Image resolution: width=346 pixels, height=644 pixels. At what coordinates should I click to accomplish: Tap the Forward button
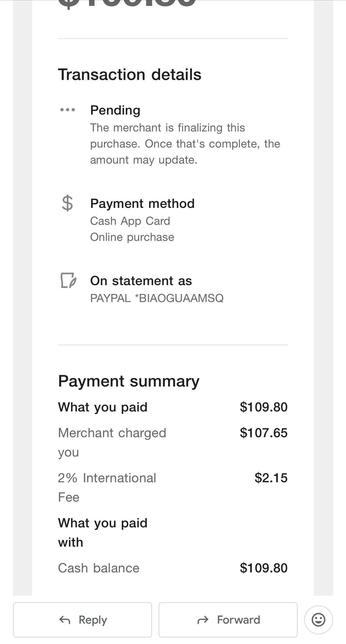(228, 620)
